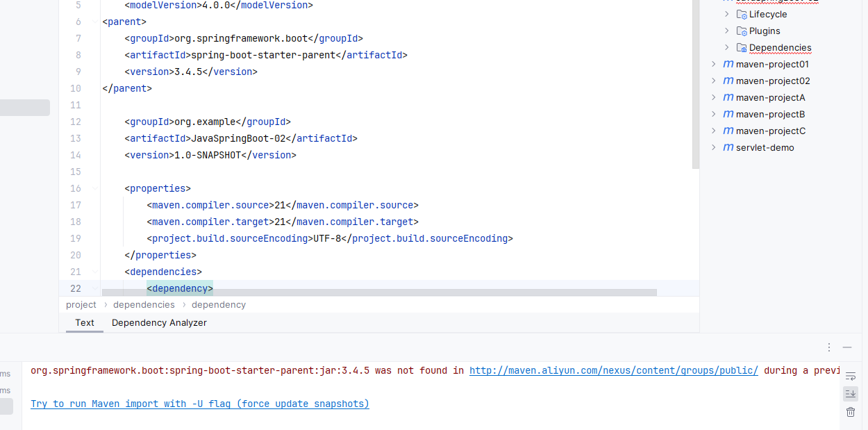Expand the Dependencies node in the Maven panel
This screenshot has width=868, height=430.
[727, 47]
